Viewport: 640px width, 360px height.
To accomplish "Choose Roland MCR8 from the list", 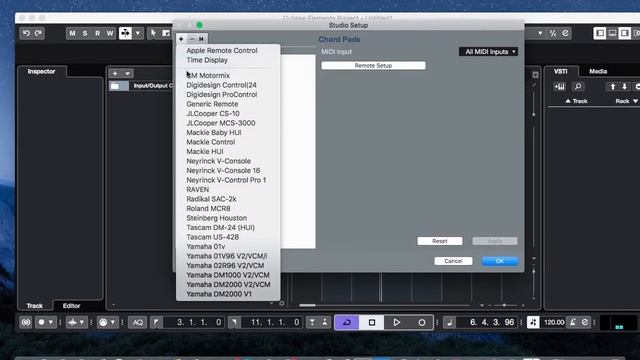I will point(208,209).
